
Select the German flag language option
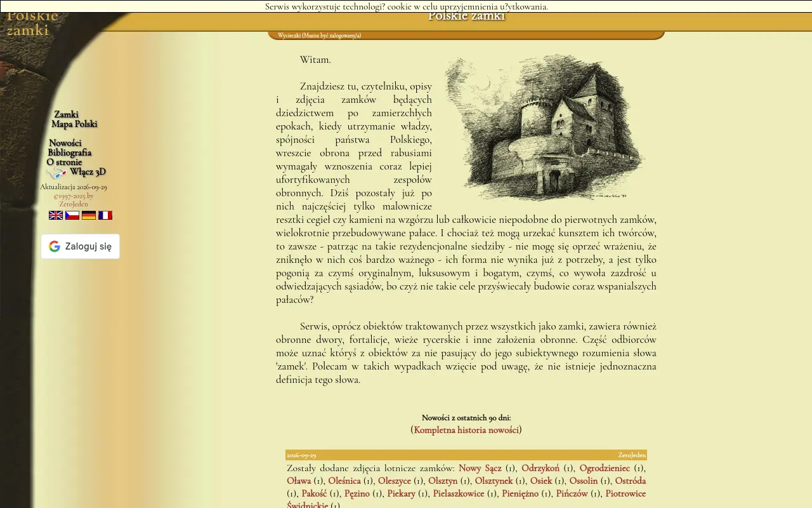pos(89,215)
